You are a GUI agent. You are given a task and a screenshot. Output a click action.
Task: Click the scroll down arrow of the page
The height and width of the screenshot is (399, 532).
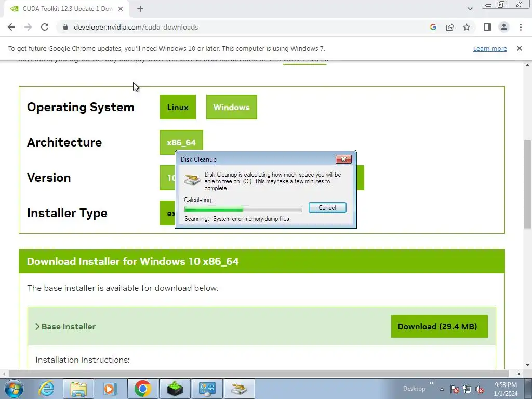click(527, 365)
